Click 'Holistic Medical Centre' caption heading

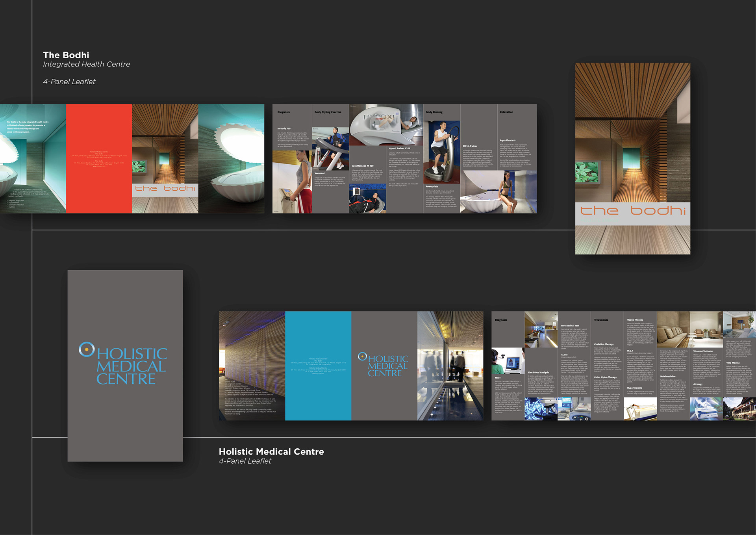coord(271,451)
